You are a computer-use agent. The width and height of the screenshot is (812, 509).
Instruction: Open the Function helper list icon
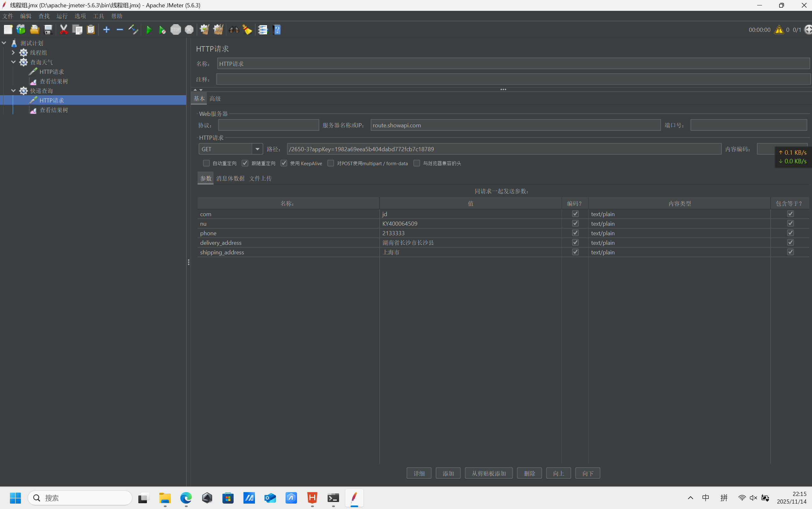pos(263,30)
